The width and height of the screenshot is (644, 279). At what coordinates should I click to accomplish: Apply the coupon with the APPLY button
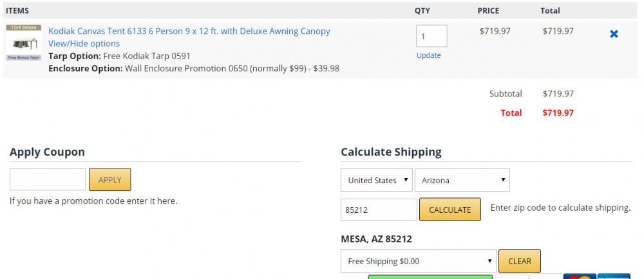tap(110, 179)
